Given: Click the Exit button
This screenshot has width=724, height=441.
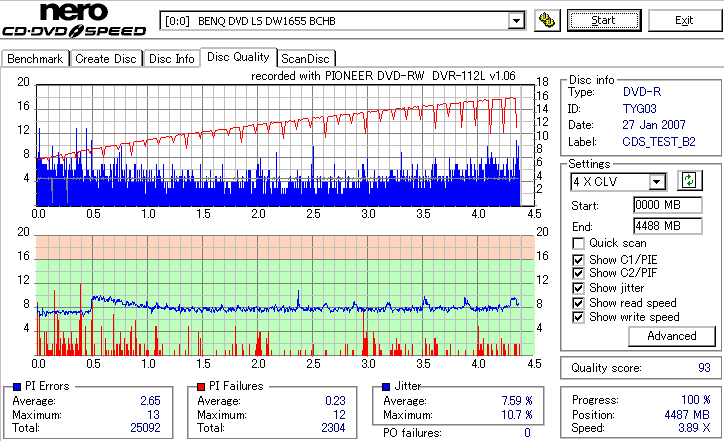Looking at the screenshot, I should (684, 20).
